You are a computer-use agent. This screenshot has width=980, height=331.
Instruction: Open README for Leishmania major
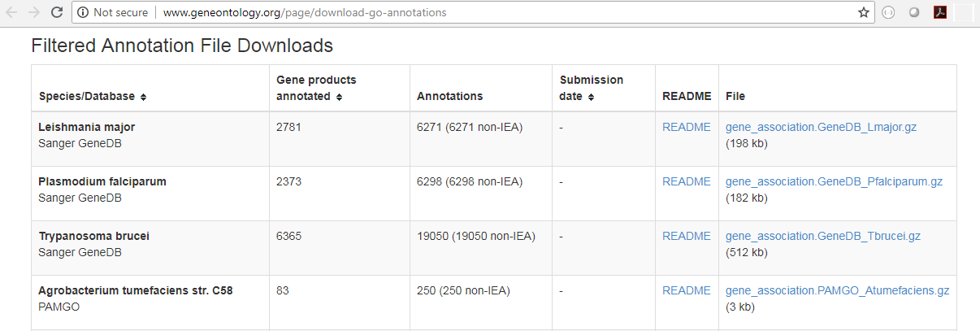pyautogui.click(x=686, y=127)
